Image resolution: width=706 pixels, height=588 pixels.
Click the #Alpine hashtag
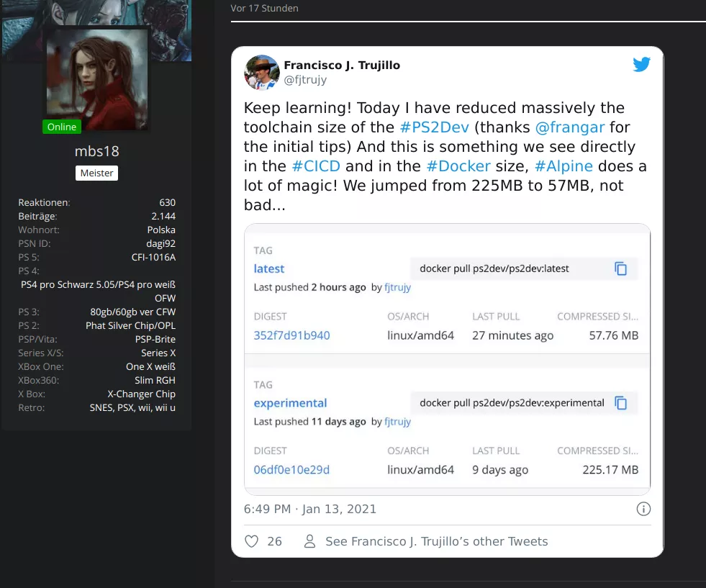pyautogui.click(x=564, y=166)
